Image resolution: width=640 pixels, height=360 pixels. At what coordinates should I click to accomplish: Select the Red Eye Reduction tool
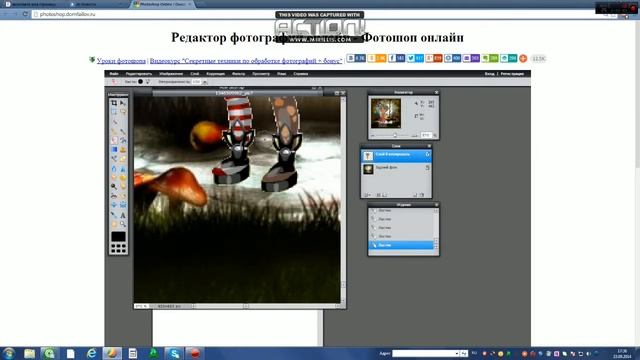[x=114, y=196]
